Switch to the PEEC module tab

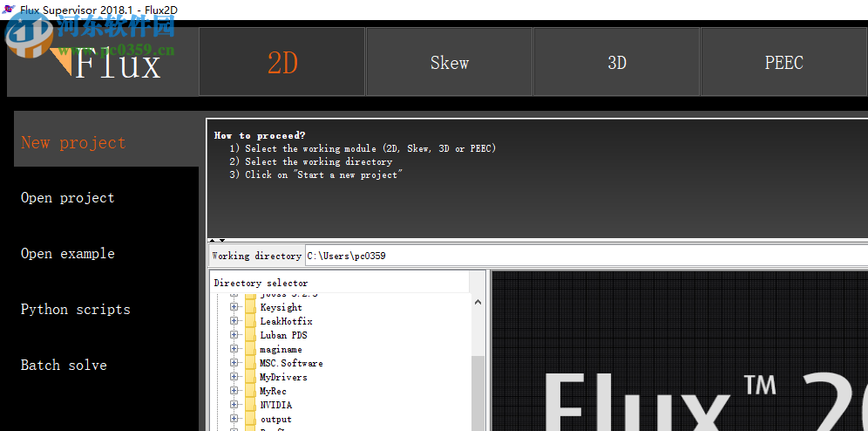coord(783,62)
